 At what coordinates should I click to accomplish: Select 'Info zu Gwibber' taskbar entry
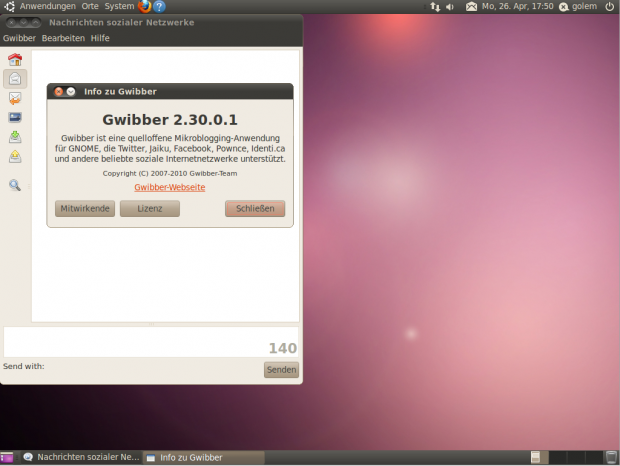[x=203, y=458]
